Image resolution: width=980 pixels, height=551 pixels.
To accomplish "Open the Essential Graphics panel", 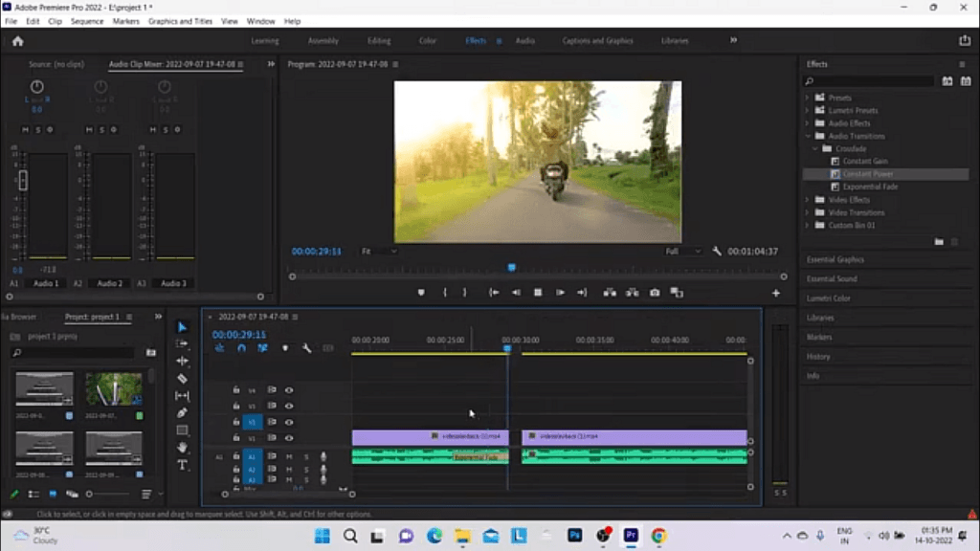I will (835, 260).
